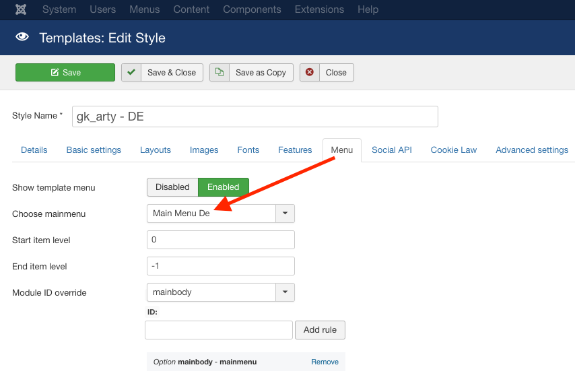Expand the Module ID override dropdown
This screenshot has height=392, width=575.
pos(285,292)
